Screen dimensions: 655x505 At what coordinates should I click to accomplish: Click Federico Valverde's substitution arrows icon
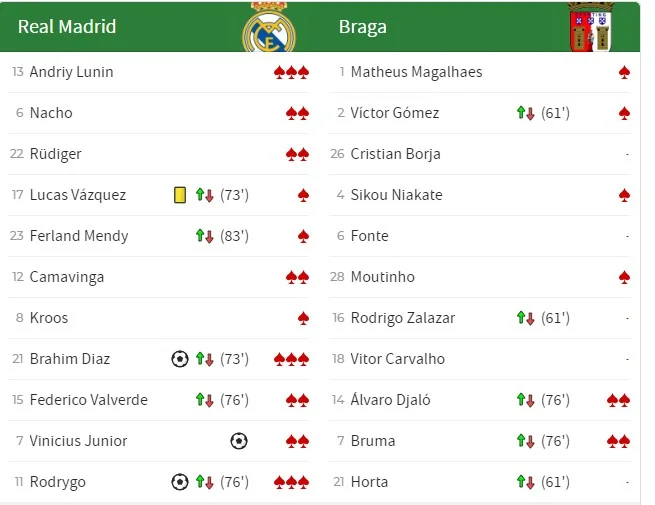point(205,400)
